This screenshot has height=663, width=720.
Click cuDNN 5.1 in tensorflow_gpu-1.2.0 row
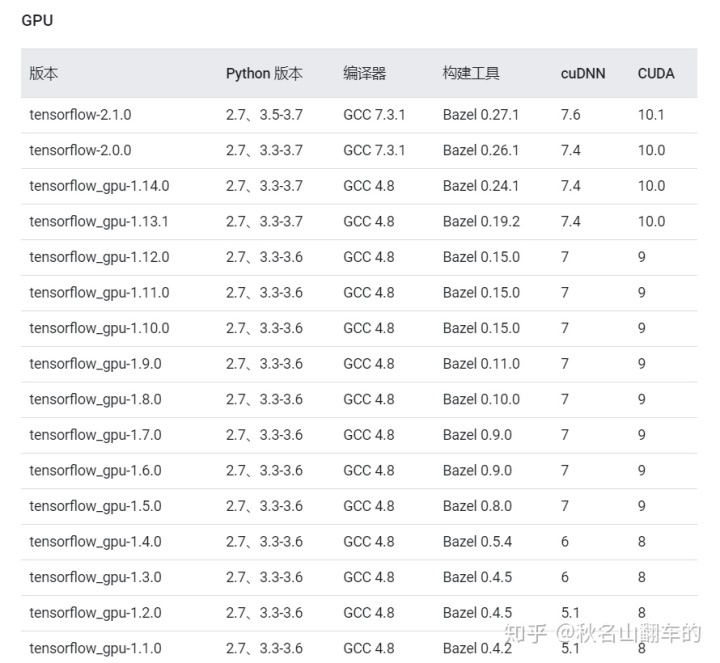(570, 613)
